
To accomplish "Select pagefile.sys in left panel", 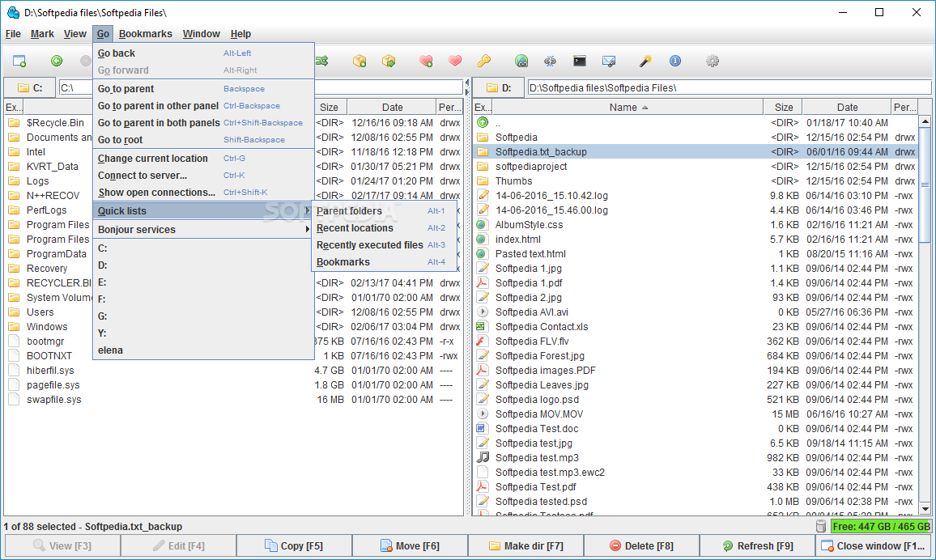I will pyautogui.click(x=234, y=384).
